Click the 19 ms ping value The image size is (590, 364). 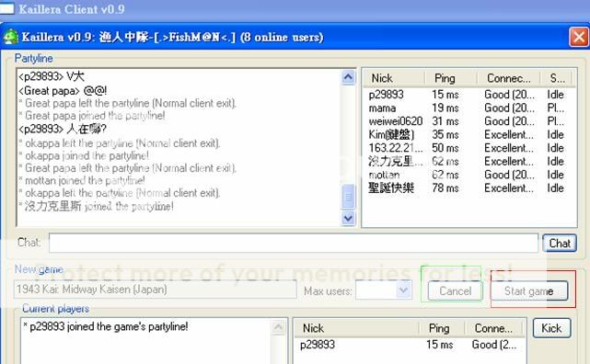point(445,108)
